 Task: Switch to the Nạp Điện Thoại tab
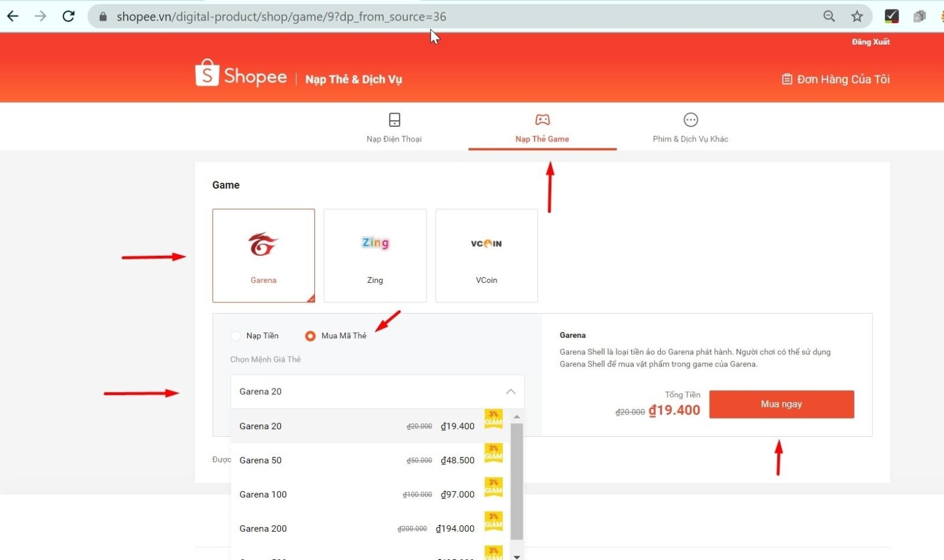point(394,128)
